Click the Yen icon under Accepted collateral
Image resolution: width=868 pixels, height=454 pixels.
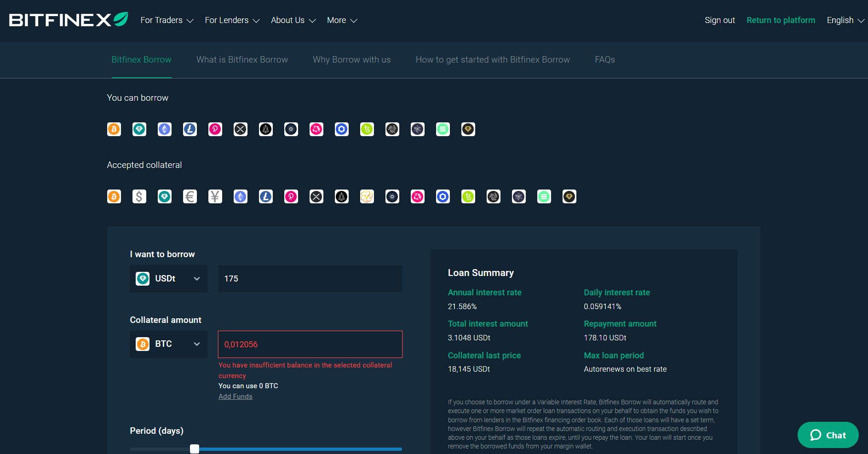click(x=215, y=197)
